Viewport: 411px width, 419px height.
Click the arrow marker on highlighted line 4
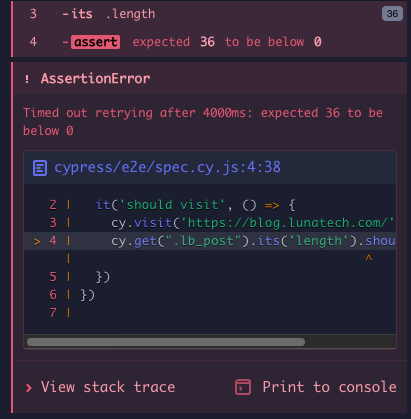(x=37, y=241)
